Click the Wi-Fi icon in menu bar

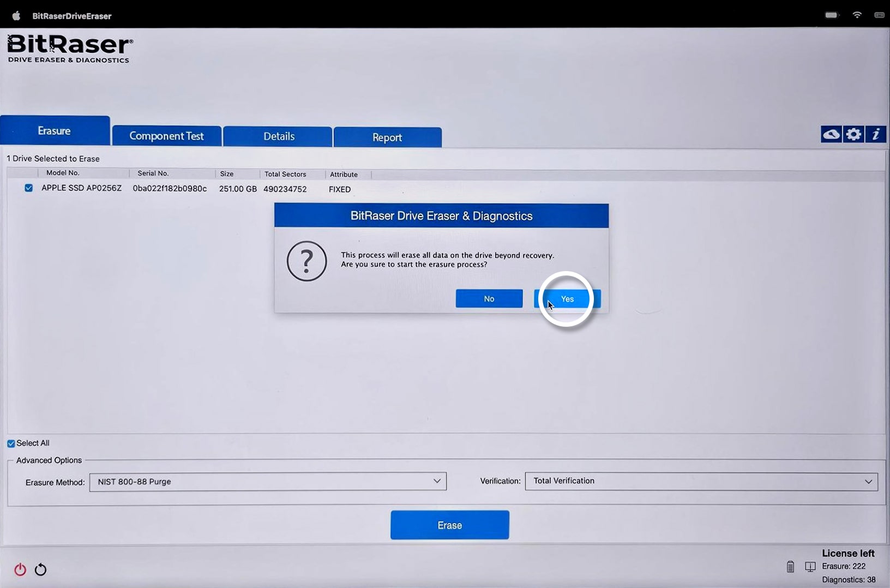857,15
